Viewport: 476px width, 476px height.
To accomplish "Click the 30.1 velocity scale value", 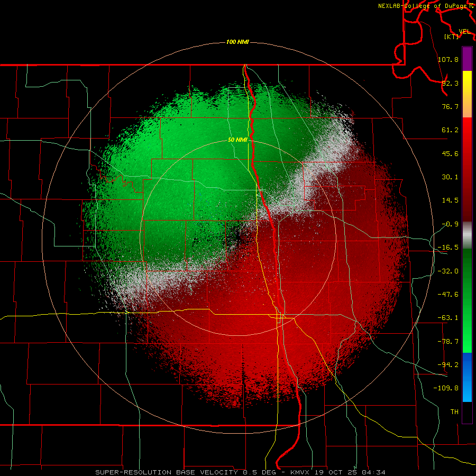I will point(450,177).
